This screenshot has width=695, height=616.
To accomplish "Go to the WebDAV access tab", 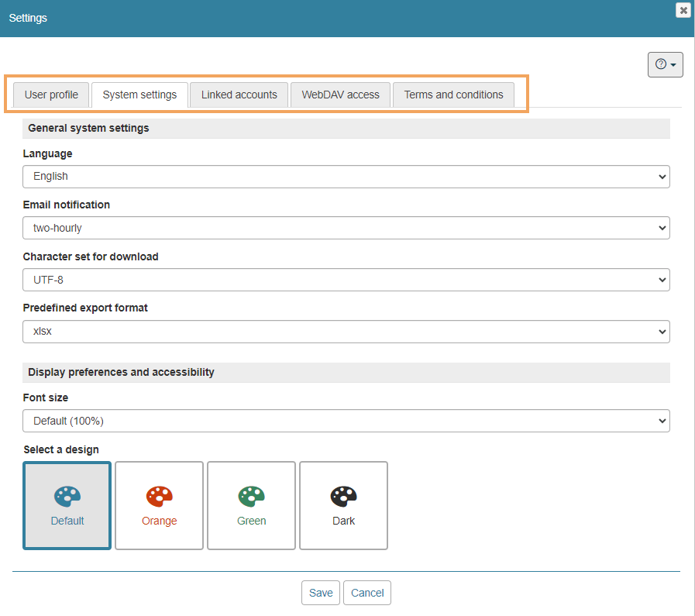I will coord(340,95).
